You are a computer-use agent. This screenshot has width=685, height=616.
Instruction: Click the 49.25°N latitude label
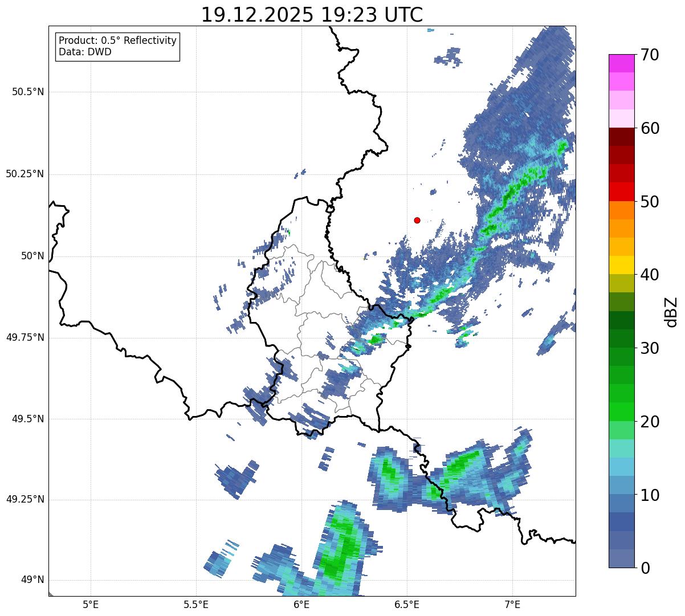point(25,499)
